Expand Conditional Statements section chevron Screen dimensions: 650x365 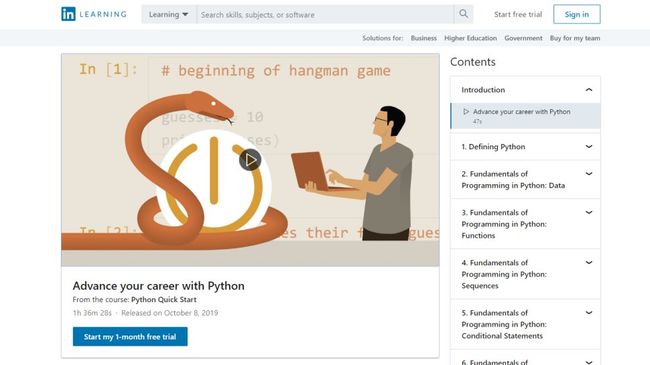[589, 313]
